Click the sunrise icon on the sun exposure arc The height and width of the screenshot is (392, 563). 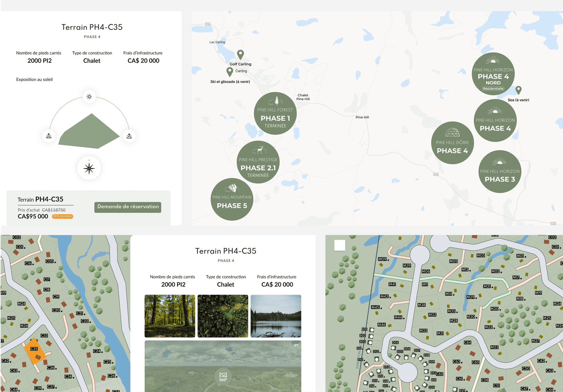point(49,136)
